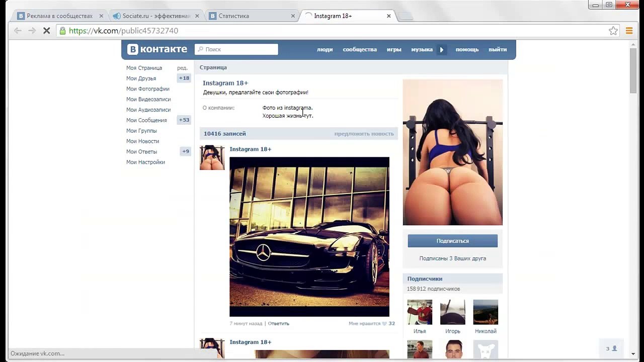Screen dimensions: 644x362
Task: Click предложить новость link
Action: click(364, 134)
